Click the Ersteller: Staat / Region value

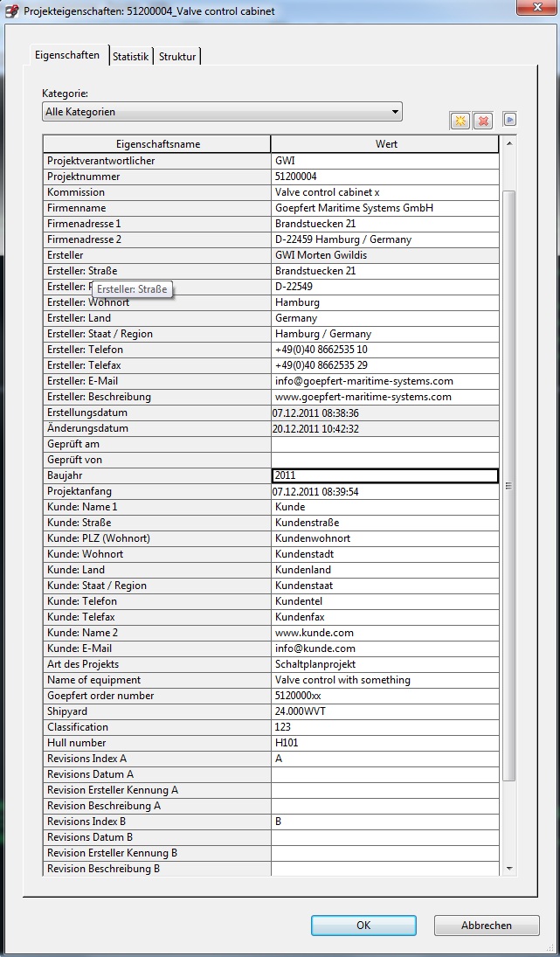[385, 334]
